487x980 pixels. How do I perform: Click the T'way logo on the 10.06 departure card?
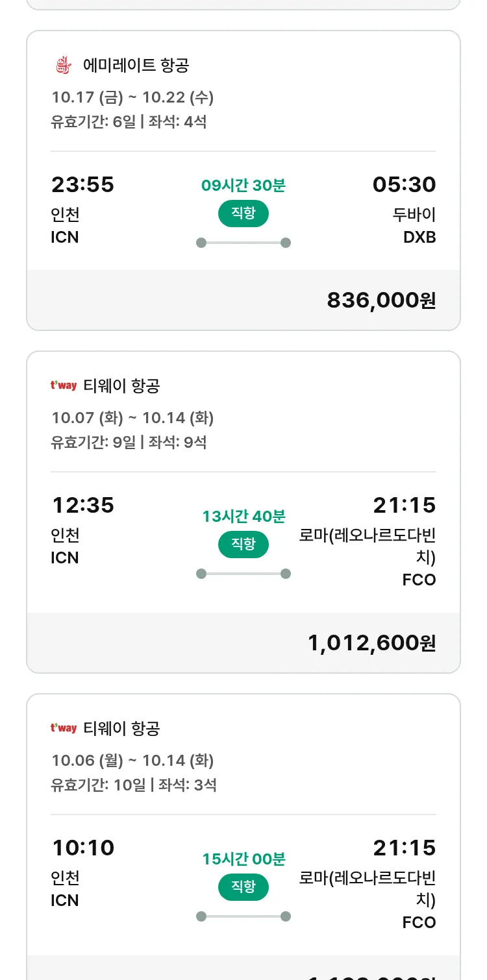[64, 729]
